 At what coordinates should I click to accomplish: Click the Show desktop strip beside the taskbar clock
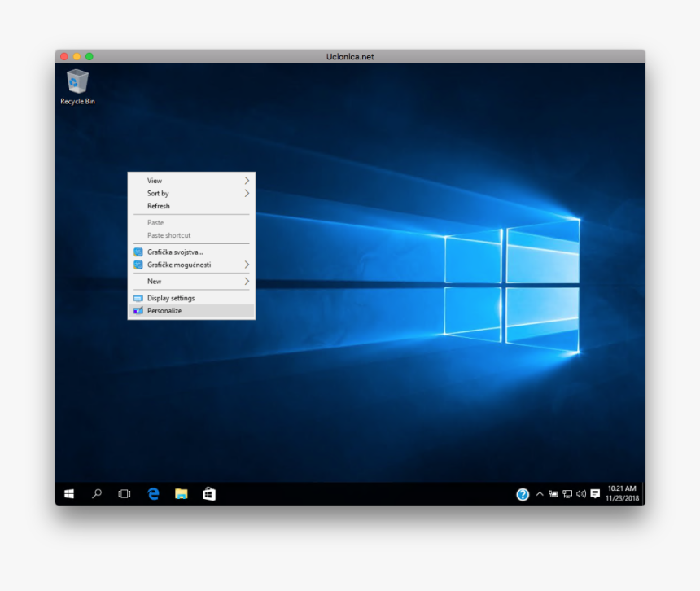(x=643, y=493)
